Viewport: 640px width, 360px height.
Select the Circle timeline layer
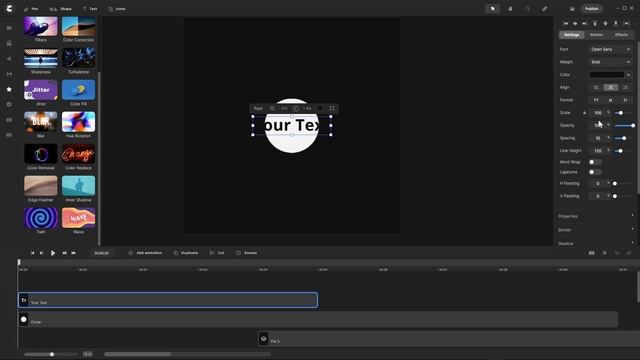pyautogui.click(x=318, y=319)
